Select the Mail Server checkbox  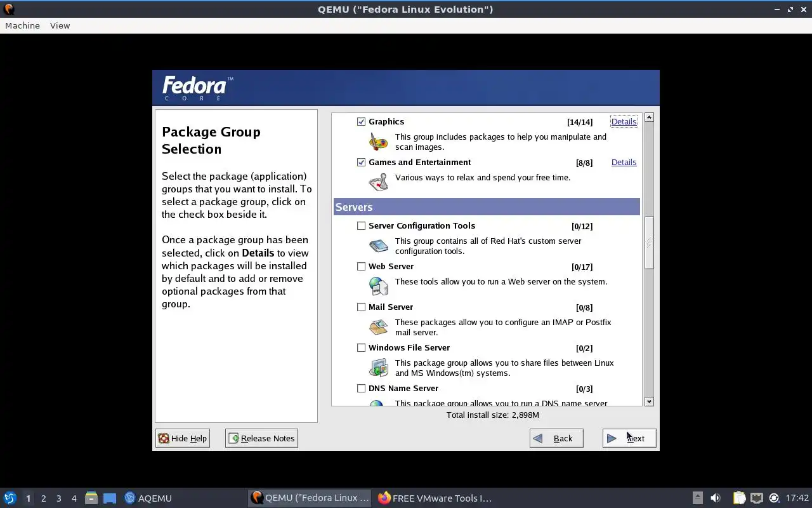click(x=362, y=307)
